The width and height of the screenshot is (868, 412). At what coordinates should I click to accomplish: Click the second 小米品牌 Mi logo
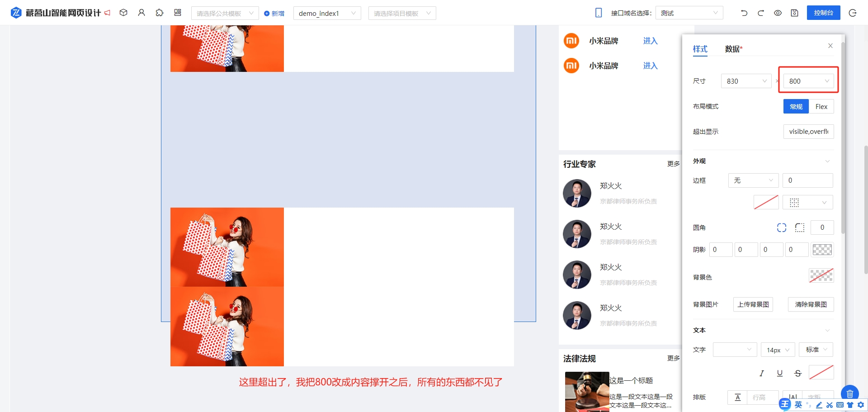coord(571,66)
